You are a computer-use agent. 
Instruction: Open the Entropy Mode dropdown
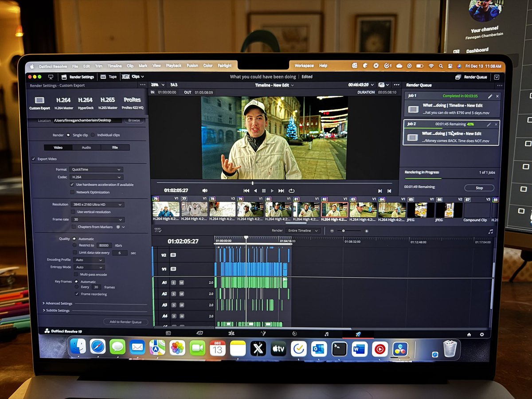point(89,267)
